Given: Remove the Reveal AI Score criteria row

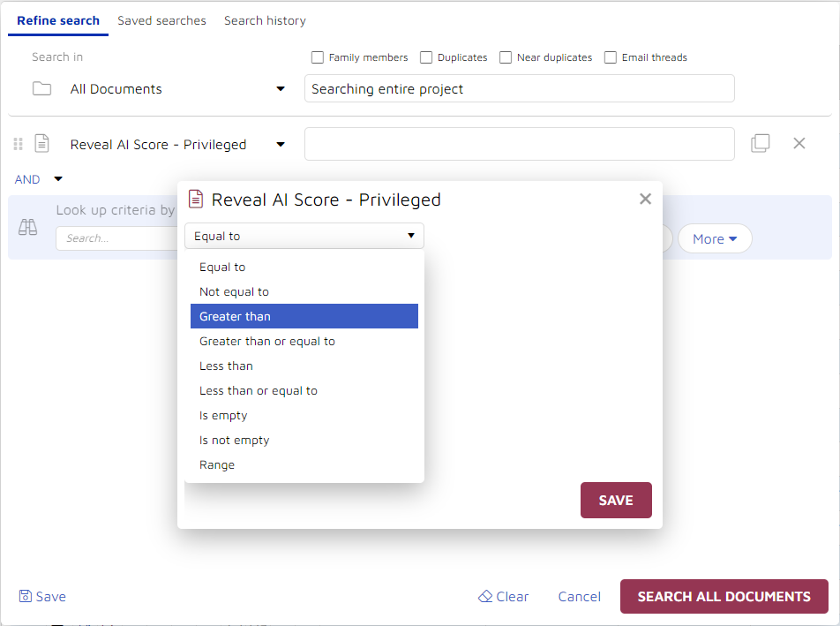Looking at the screenshot, I should (799, 143).
